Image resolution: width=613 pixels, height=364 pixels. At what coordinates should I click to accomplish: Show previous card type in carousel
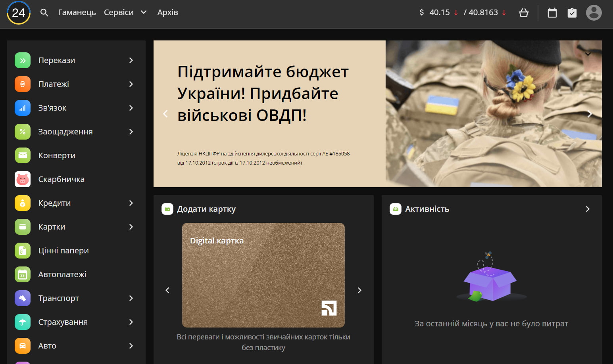167,290
